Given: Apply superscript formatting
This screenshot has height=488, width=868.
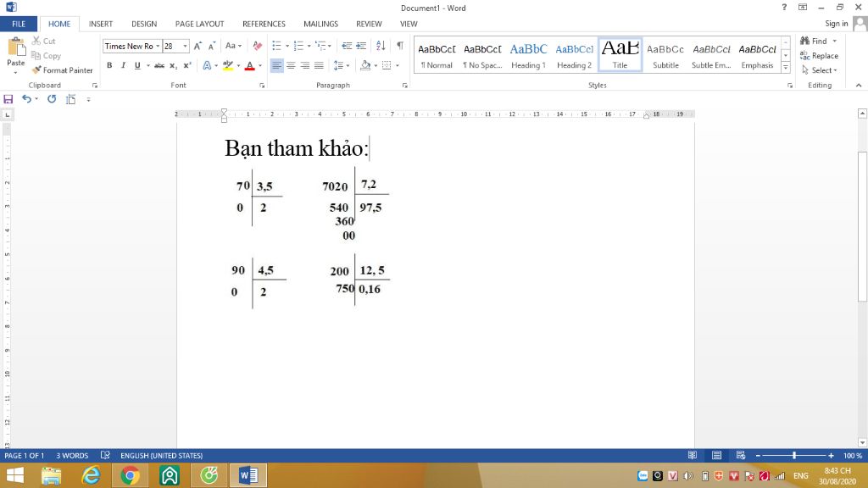Looking at the screenshot, I should (x=187, y=65).
